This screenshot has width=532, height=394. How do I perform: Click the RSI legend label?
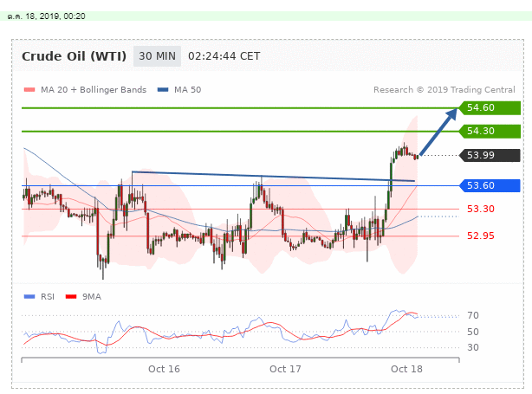(48, 297)
